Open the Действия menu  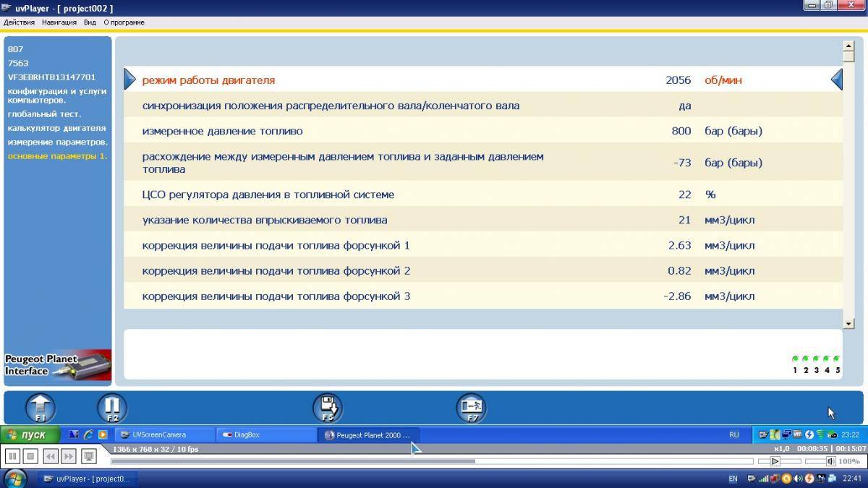19,22
